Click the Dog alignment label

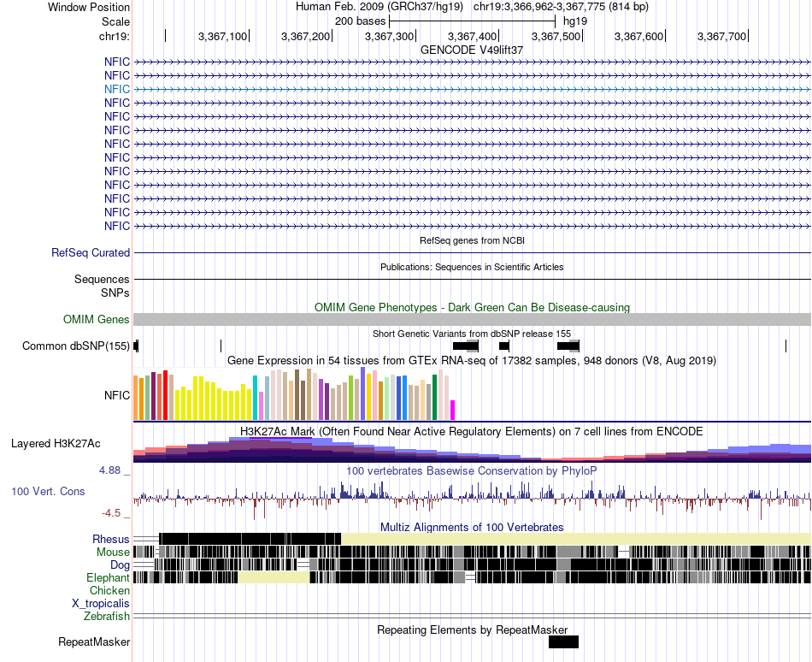[x=120, y=565]
